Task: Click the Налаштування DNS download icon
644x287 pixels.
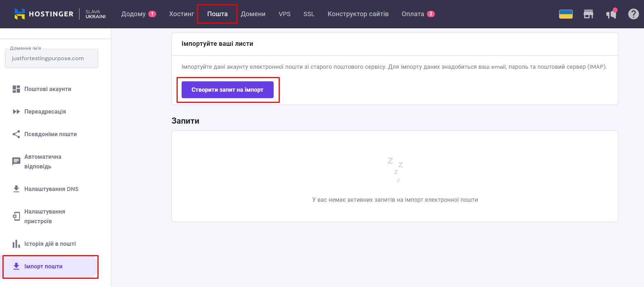Action: point(16,189)
